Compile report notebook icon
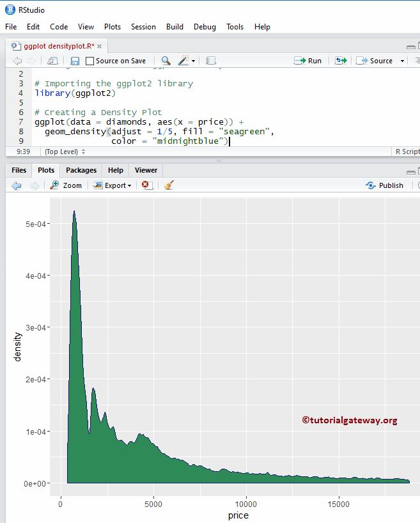 (211, 61)
